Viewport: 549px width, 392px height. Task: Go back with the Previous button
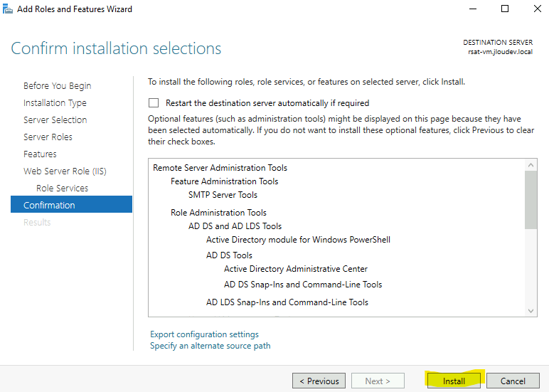click(x=319, y=381)
